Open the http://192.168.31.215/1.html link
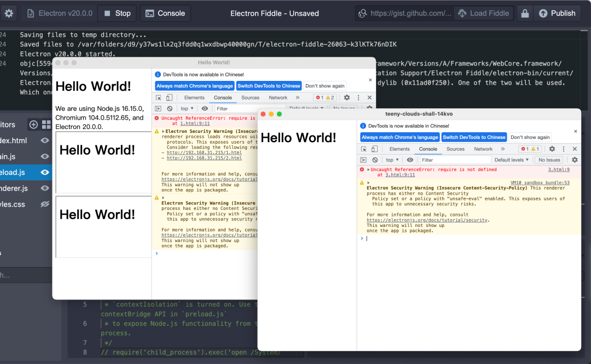This screenshot has width=591, height=364. 204,152
